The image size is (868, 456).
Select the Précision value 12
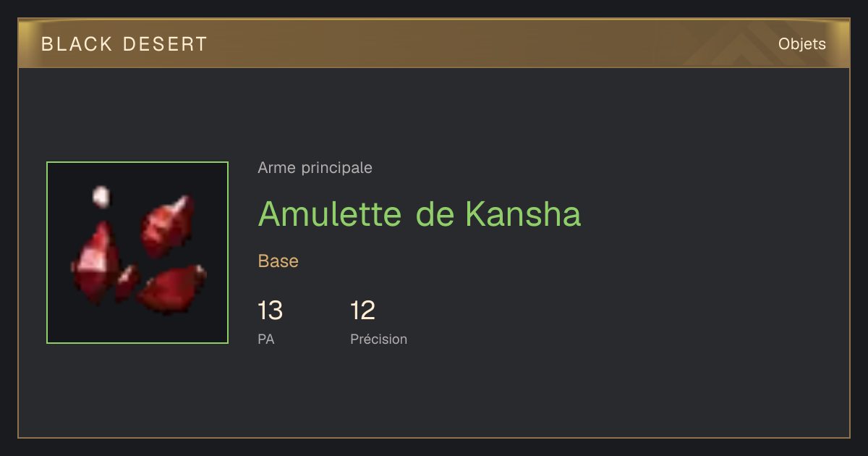click(x=363, y=311)
